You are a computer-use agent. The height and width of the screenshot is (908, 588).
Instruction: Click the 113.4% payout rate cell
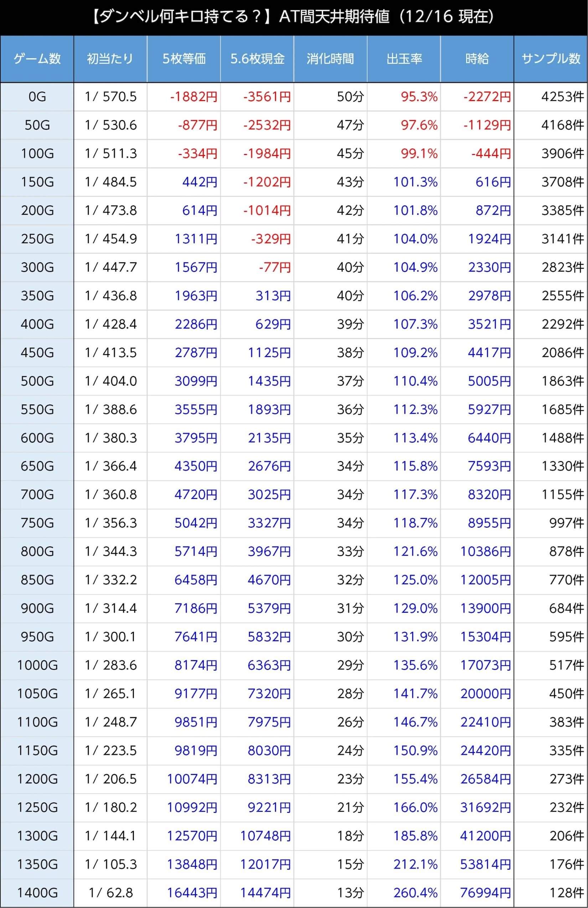[x=404, y=438]
